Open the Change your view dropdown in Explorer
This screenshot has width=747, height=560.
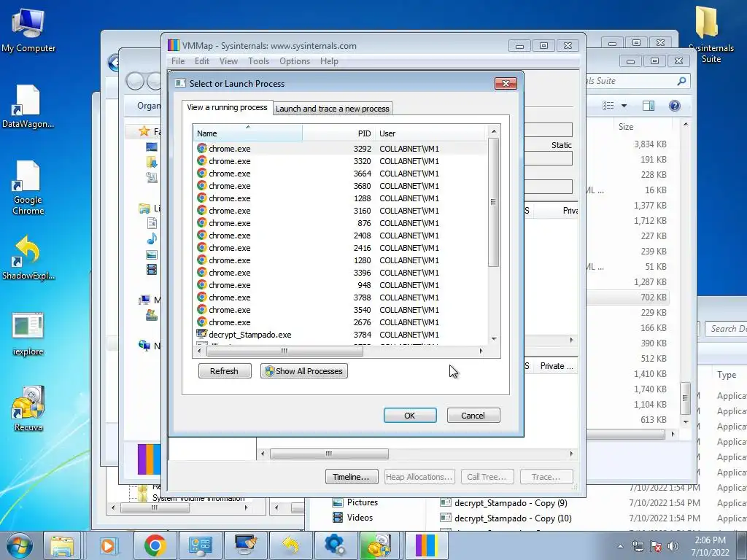click(x=624, y=106)
